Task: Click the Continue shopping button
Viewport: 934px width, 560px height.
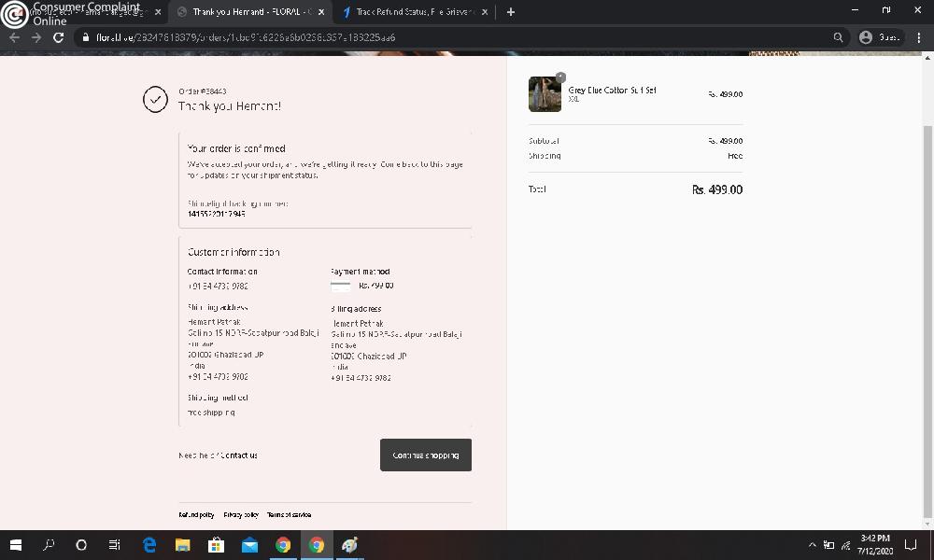Action: click(x=425, y=455)
